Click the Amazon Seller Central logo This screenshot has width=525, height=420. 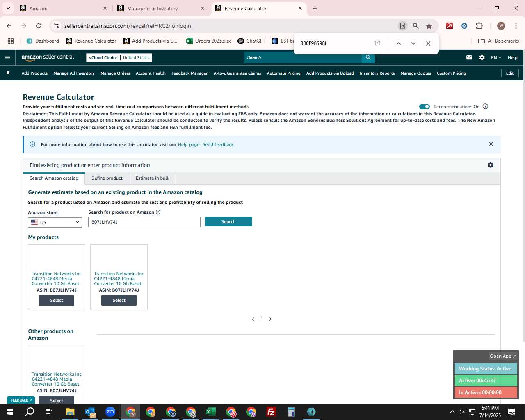click(x=48, y=57)
